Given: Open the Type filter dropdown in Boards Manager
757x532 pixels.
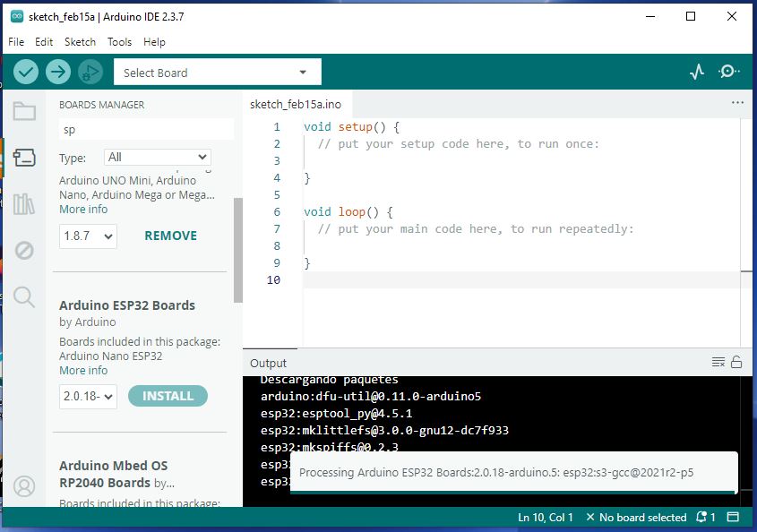Looking at the screenshot, I should pos(157,157).
